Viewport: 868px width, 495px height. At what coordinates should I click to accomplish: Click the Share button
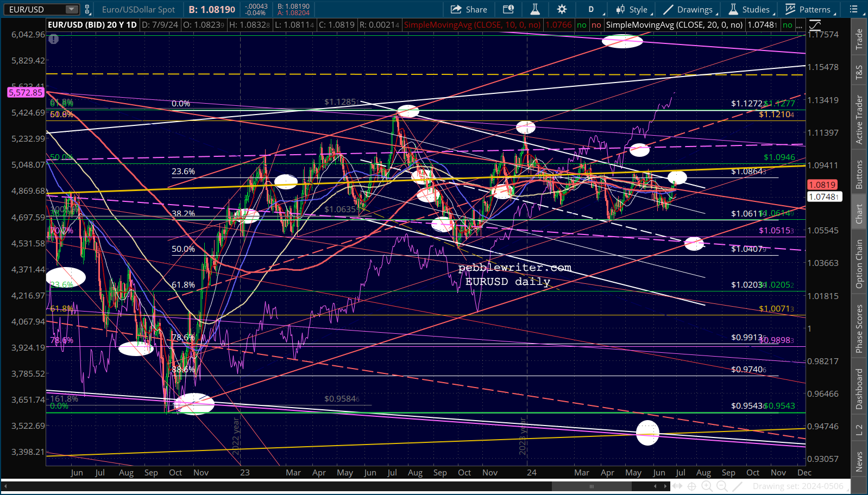click(x=469, y=9)
